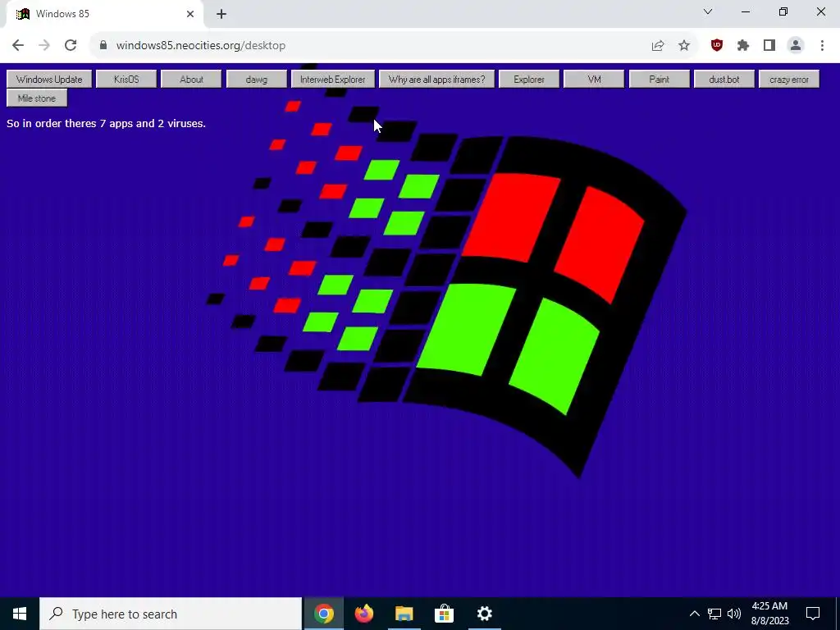Open 'Why are all apps iframes?'
The width and height of the screenshot is (840, 630).
tap(436, 80)
